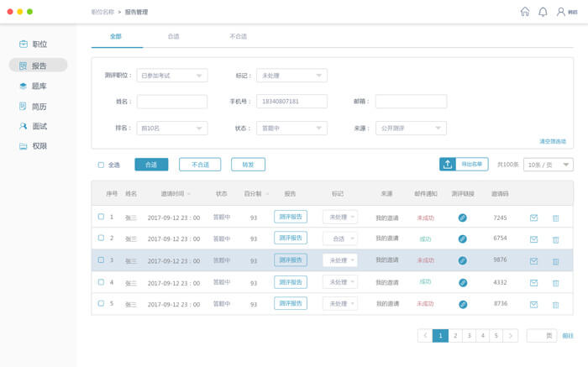Tick the 全选 select-all checkbox

click(x=101, y=165)
